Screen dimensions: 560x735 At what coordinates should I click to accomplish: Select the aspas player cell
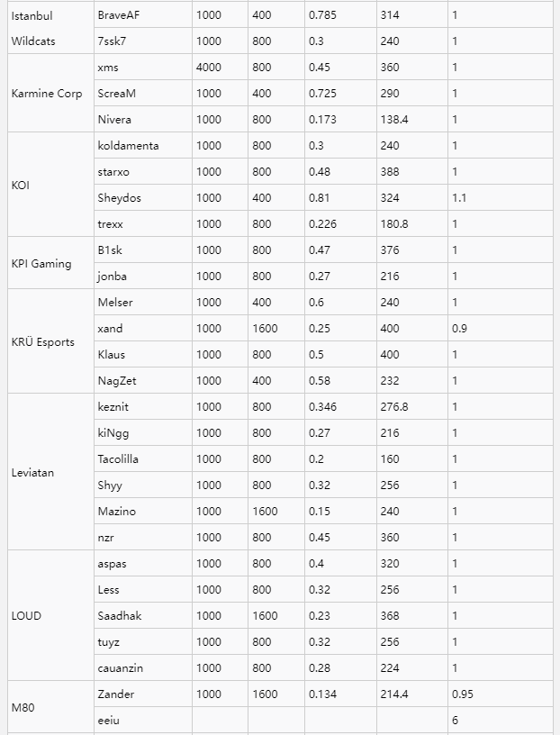click(112, 564)
